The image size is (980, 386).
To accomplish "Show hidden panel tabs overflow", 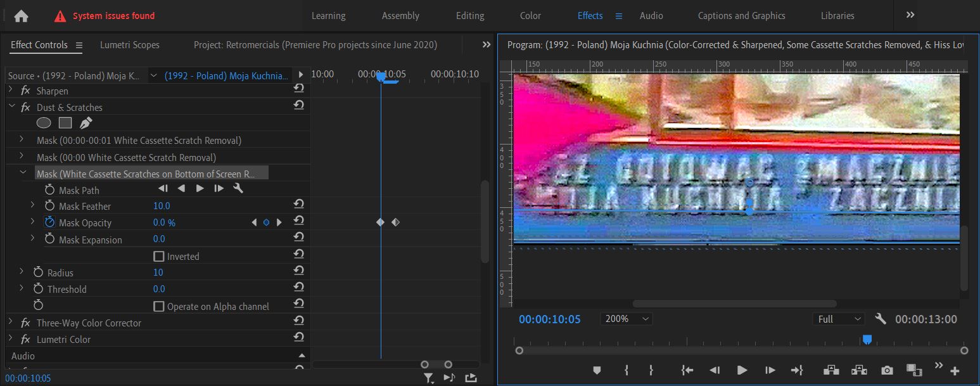I will pyautogui.click(x=487, y=45).
